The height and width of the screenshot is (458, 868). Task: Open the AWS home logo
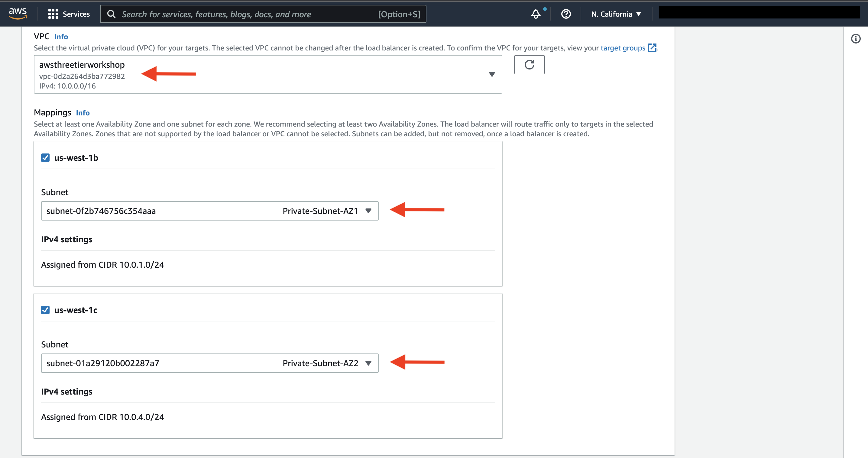[x=18, y=14]
